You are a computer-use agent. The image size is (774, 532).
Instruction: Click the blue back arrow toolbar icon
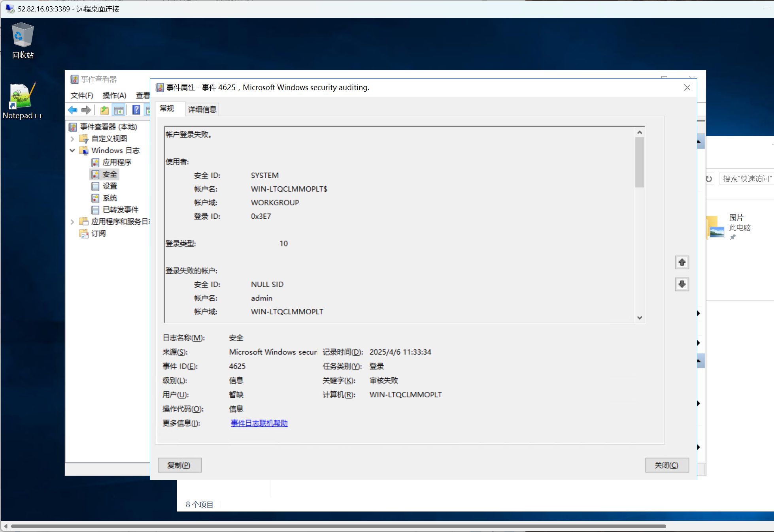point(72,110)
